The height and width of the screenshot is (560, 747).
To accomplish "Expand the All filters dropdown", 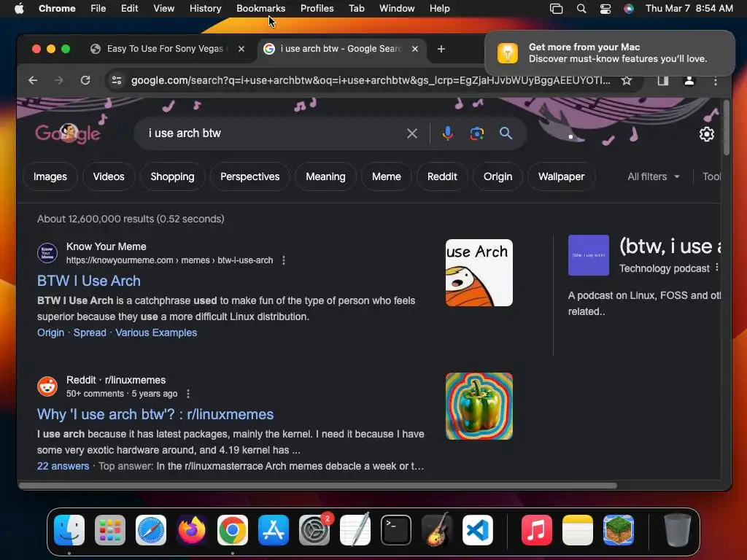I will coord(653,176).
